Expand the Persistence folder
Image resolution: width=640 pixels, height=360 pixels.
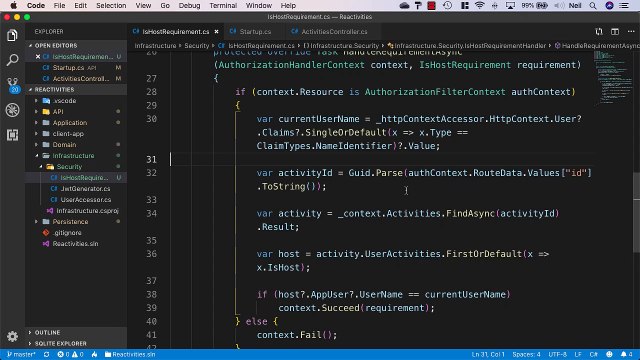pos(76,222)
